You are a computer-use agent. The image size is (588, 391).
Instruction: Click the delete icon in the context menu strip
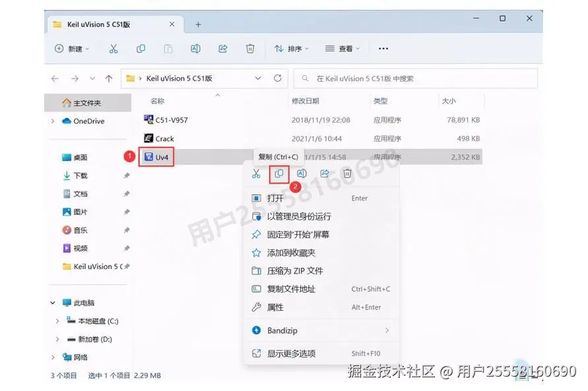coord(346,173)
